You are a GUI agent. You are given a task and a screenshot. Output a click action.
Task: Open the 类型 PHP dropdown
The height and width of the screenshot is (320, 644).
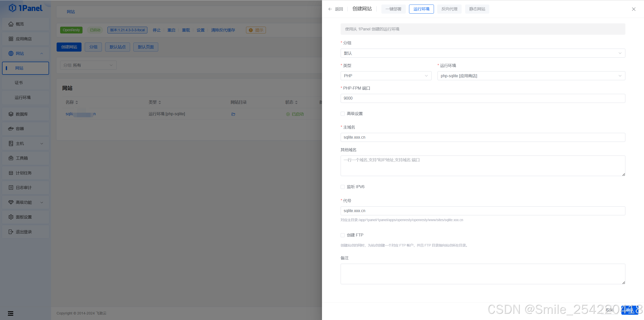(386, 76)
